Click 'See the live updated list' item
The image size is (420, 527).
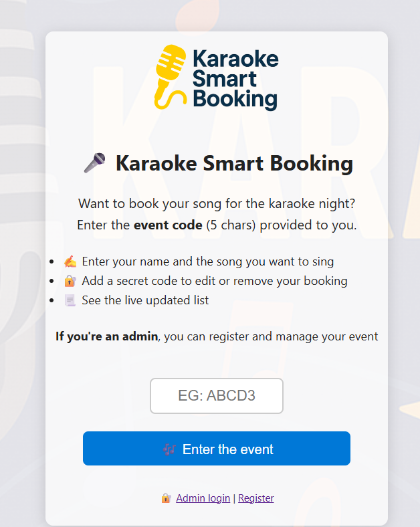pyautogui.click(x=145, y=300)
